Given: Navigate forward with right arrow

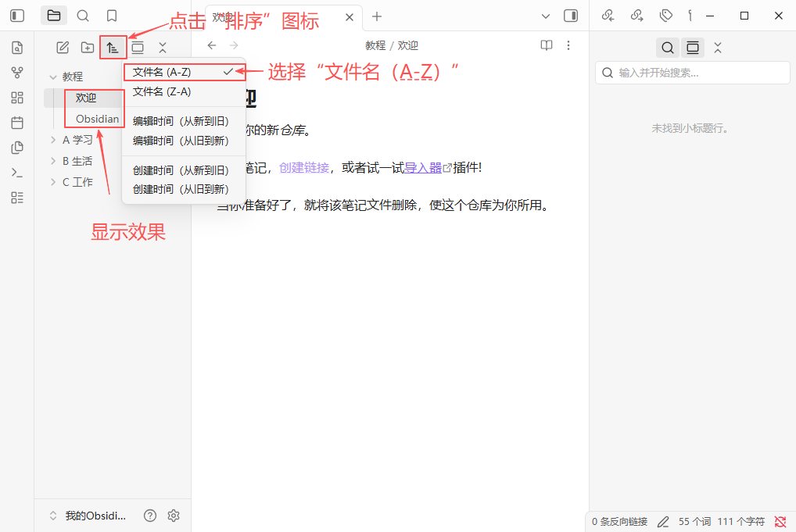Looking at the screenshot, I should (x=234, y=45).
